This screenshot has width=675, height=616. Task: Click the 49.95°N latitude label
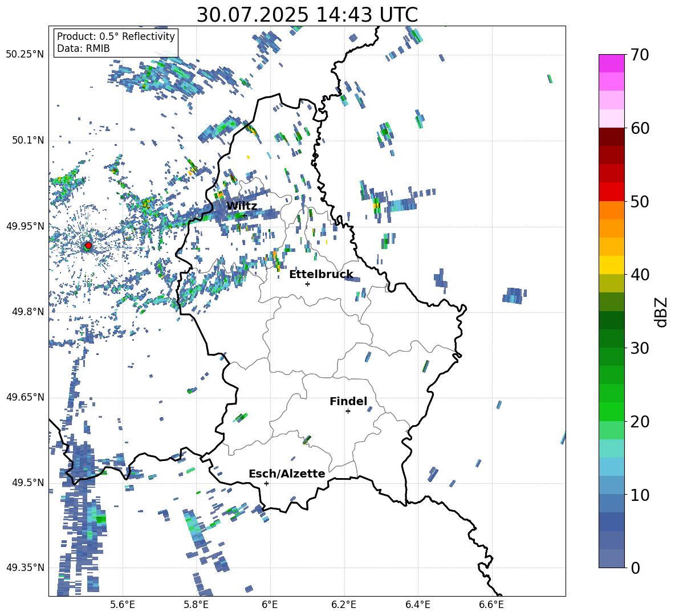tap(25, 226)
